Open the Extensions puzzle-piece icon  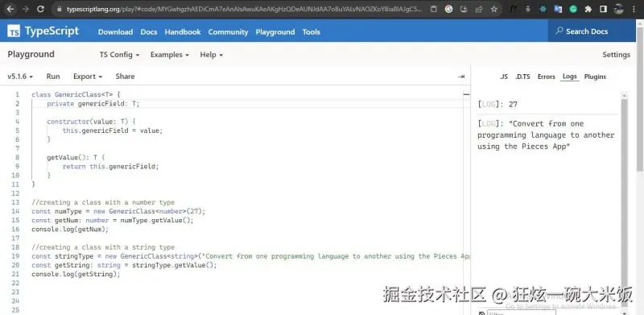588,9
